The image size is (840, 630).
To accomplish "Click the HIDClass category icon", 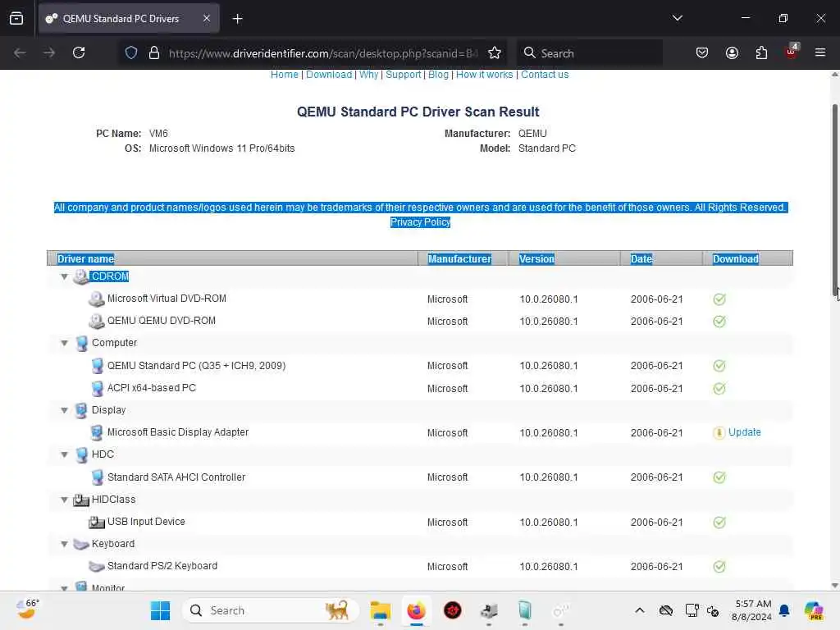I will [81, 500].
